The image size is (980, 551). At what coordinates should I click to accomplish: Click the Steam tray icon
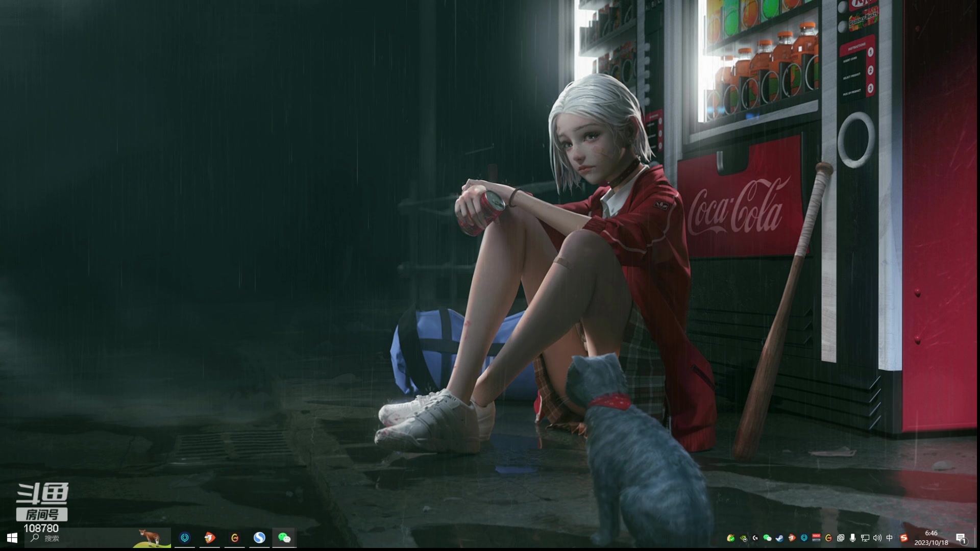coord(779,538)
